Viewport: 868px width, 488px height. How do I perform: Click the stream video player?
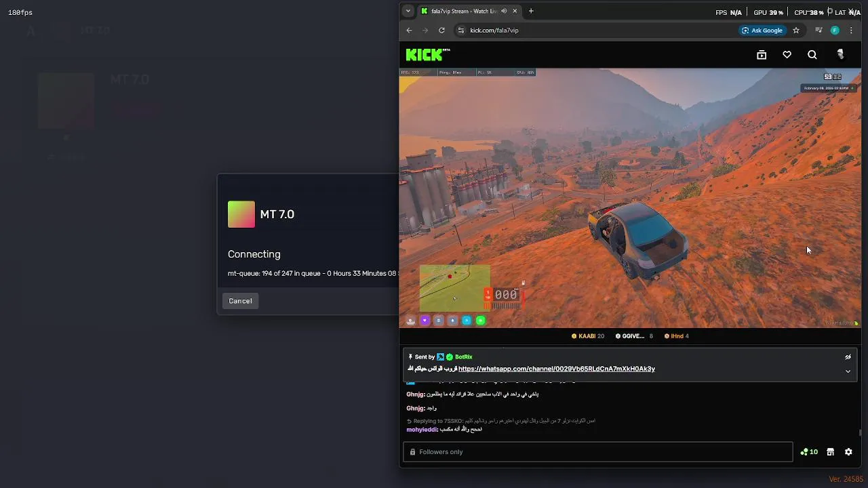(630, 198)
